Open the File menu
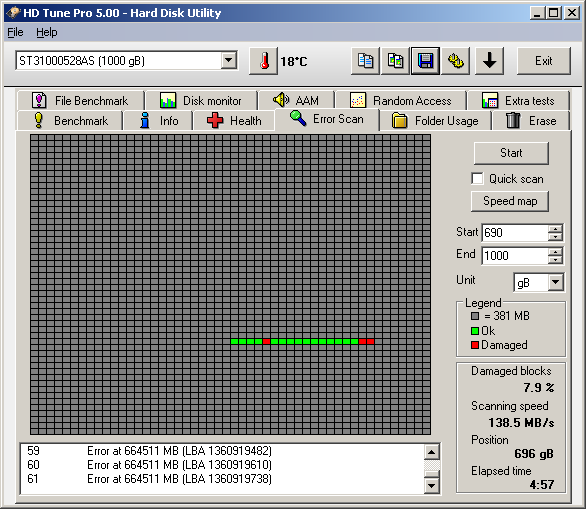The width and height of the screenshot is (586, 509). pyautogui.click(x=15, y=33)
